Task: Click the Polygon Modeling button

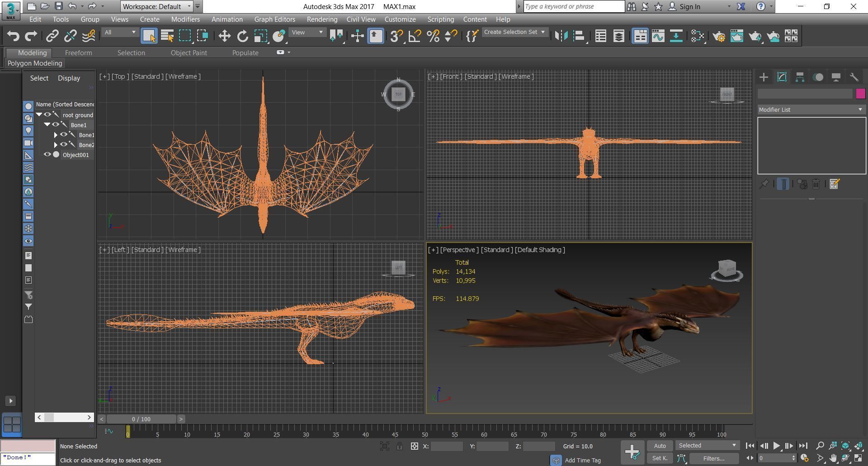Action: pyautogui.click(x=35, y=63)
